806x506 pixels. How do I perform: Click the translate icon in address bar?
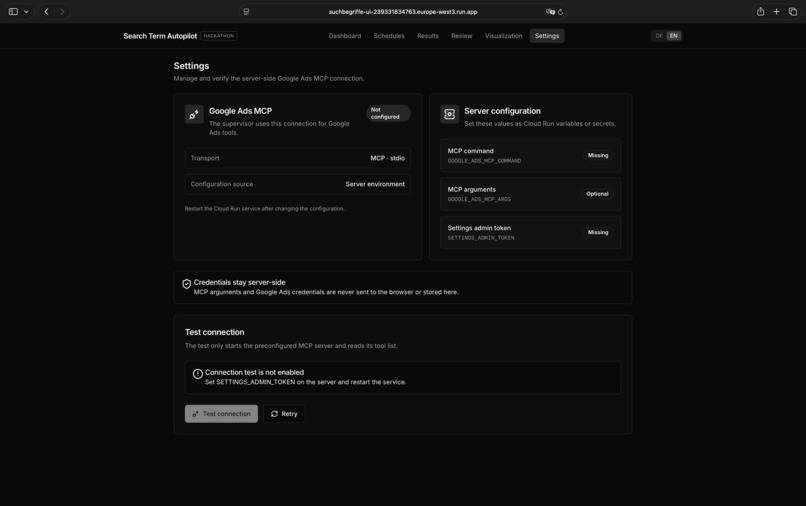550,11
